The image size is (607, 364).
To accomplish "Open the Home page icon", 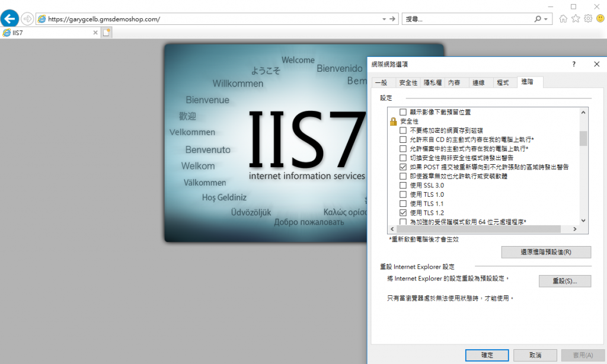I will [x=563, y=18].
